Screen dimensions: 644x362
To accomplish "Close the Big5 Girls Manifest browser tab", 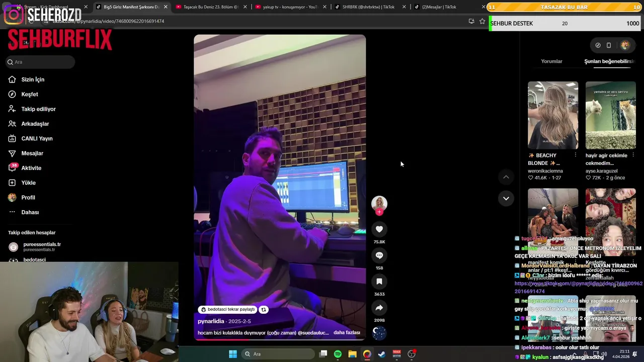I will tap(166, 7).
